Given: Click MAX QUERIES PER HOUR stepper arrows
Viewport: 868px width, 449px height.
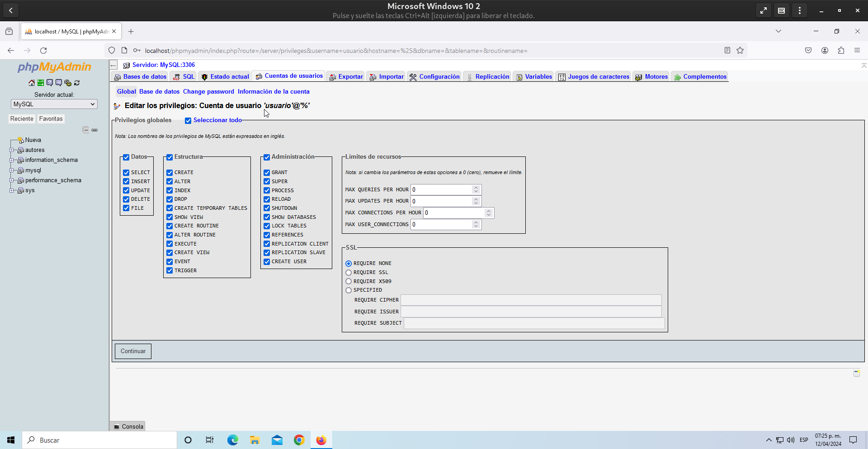Looking at the screenshot, I should tap(476, 189).
